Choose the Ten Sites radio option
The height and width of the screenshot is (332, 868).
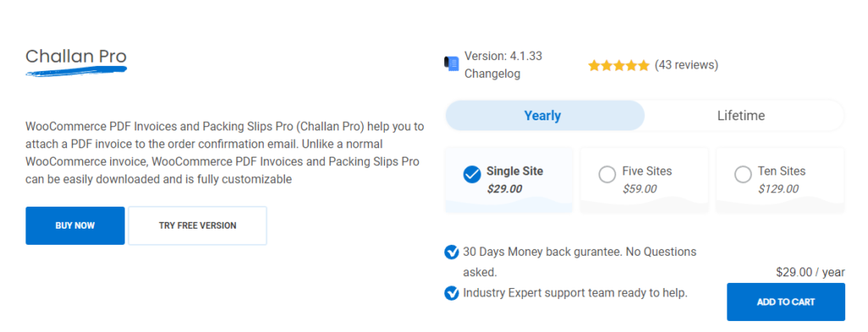pos(743,174)
